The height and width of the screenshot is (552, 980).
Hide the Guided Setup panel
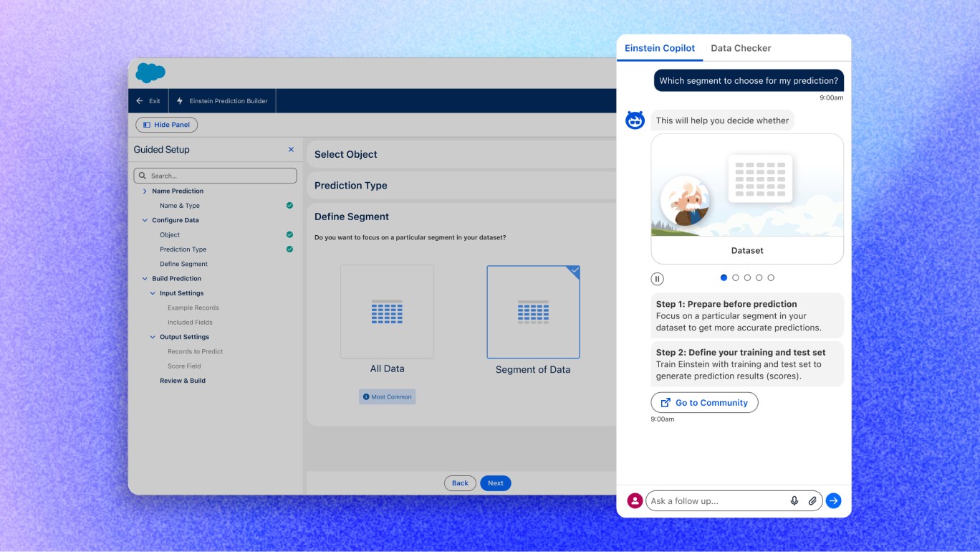pyautogui.click(x=166, y=125)
